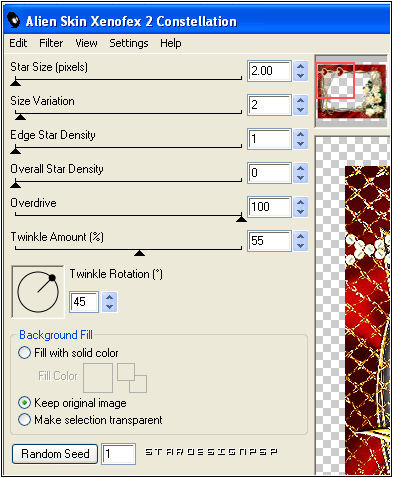The height and width of the screenshot is (478, 393).
Task: Select Keep original image option
Action: pos(24,403)
